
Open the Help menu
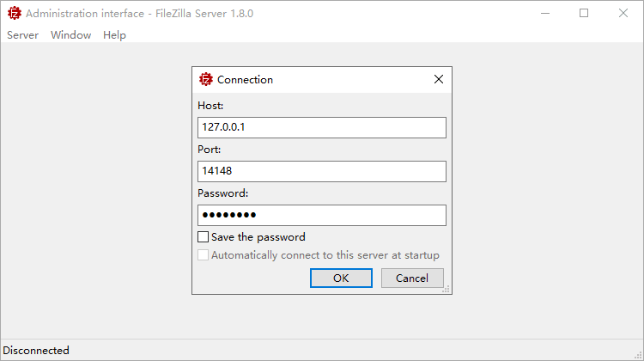tap(114, 35)
